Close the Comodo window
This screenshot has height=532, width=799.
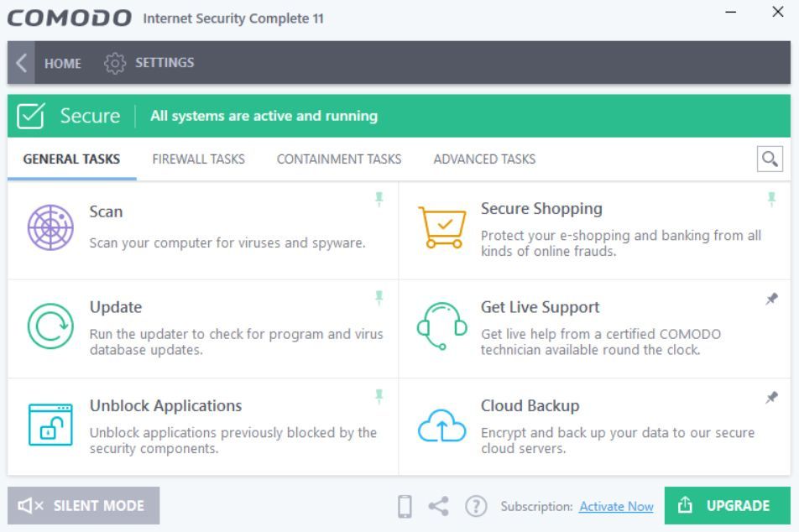click(777, 12)
